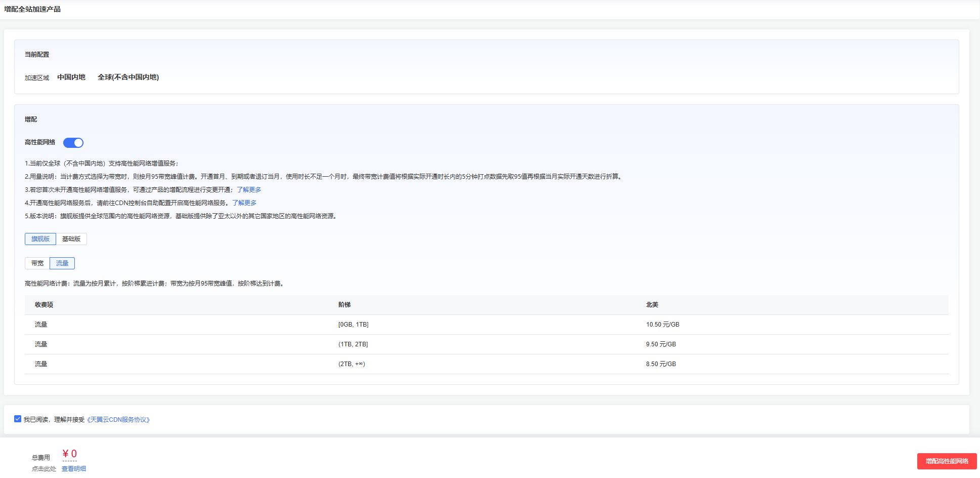Click 查看明细 to view fee details
980x478 pixels.
click(x=74, y=469)
